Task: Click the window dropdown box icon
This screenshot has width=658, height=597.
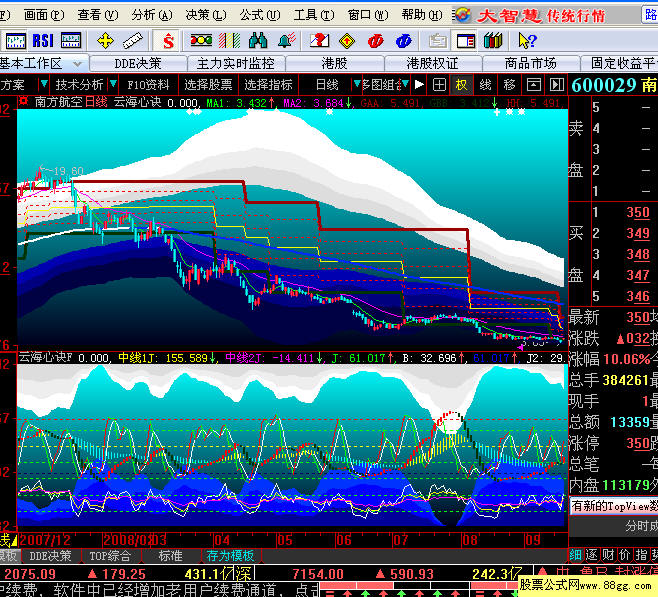Action: tap(533, 85)
